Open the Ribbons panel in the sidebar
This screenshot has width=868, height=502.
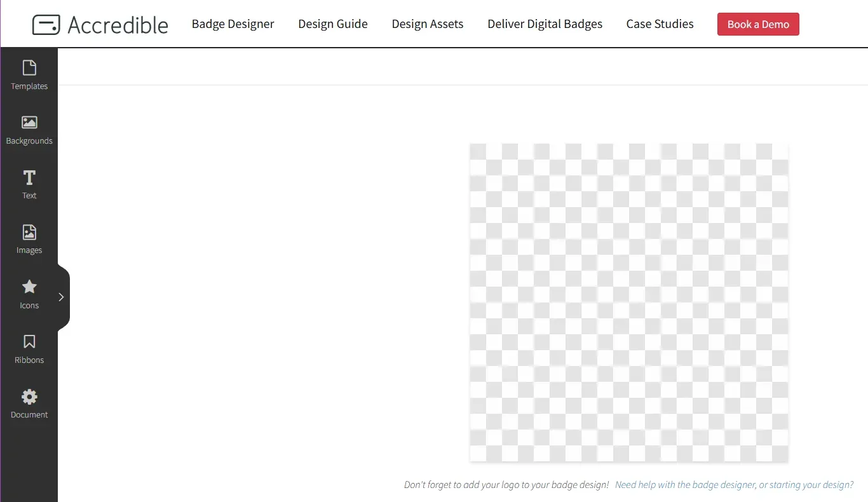[x=29, y=349]
